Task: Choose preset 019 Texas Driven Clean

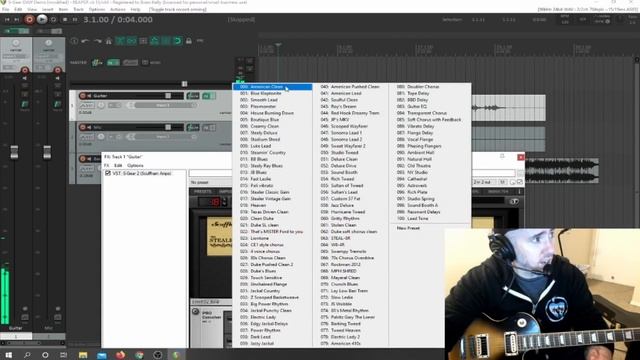Action: tap(273, 212)
